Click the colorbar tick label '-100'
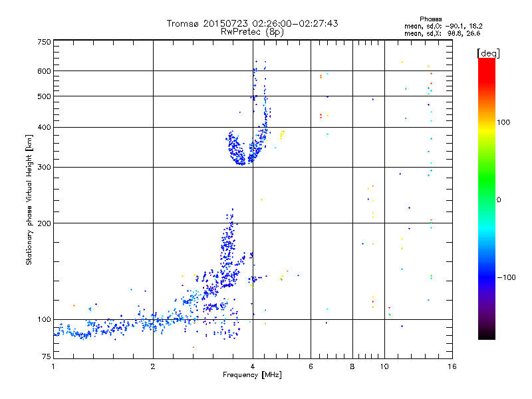 506,277
